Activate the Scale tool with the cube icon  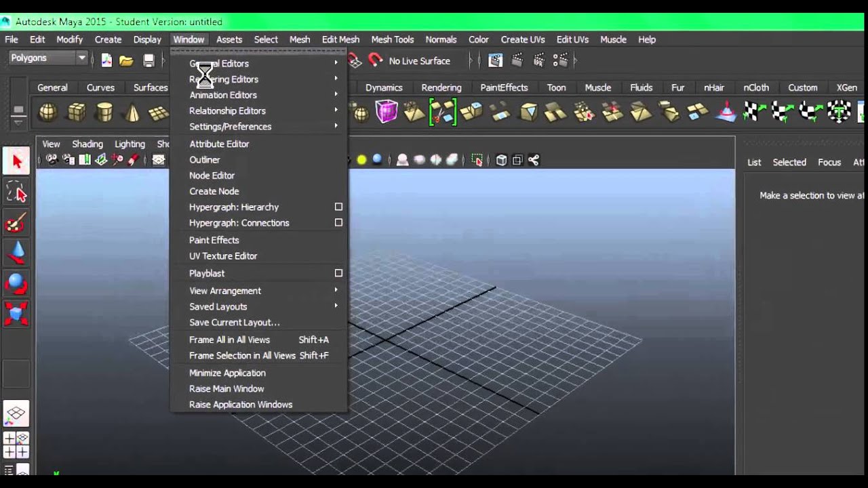click(x=17, y=314)
